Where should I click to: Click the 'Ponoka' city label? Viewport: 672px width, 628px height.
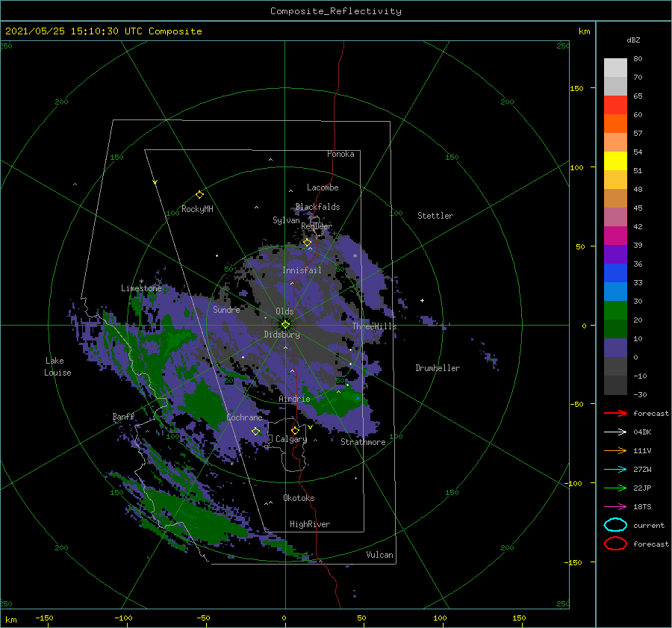pos(340,154)
